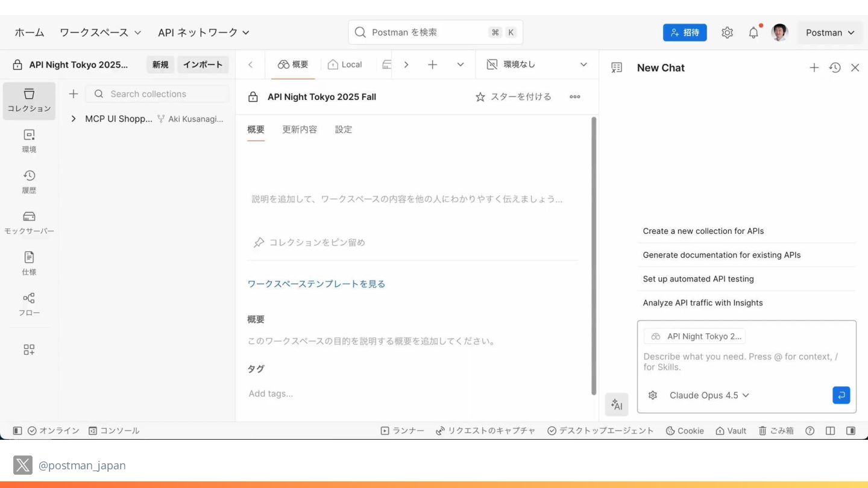This screenshot has height=488, width=868.
Task: Click the notifications bell icon
Action: [x=753, y=33]
